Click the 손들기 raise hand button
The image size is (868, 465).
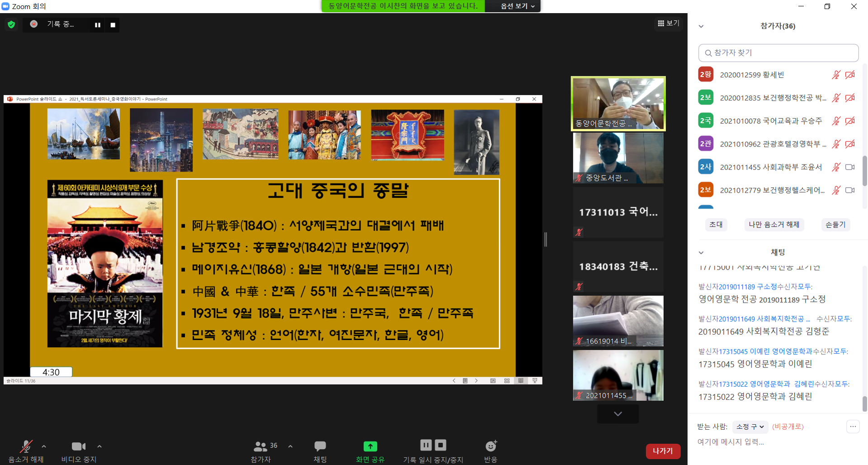(x=835, y=225)
